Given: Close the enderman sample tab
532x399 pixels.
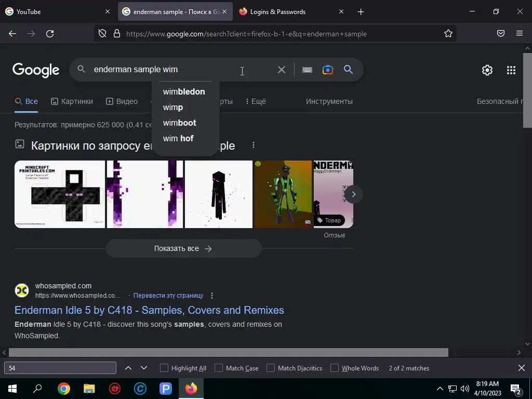Looking at the screenshot, I should 224,12.
